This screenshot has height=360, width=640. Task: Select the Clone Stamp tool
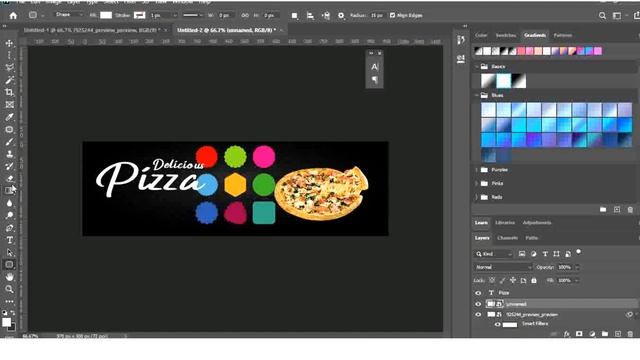9,154
